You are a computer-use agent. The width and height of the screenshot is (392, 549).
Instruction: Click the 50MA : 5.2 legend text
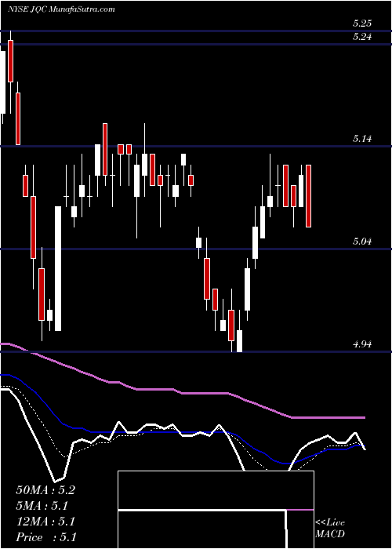point(45,490)
